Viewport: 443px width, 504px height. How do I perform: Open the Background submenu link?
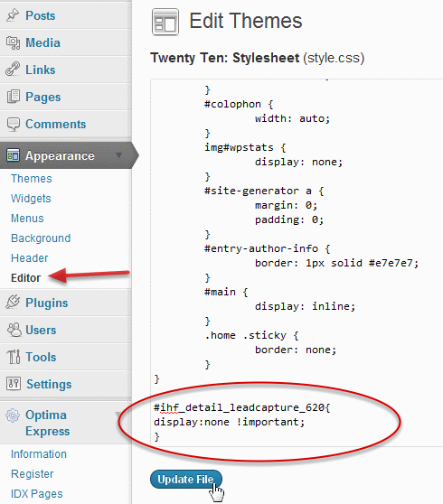click(x=41, y=238)
